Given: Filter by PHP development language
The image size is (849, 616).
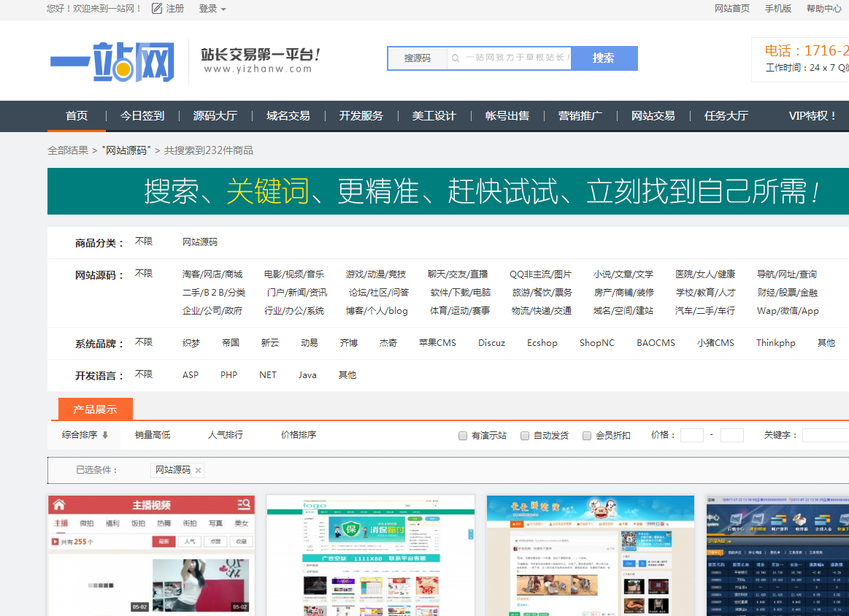Looking at the screenshot, I should pos(228,375).
